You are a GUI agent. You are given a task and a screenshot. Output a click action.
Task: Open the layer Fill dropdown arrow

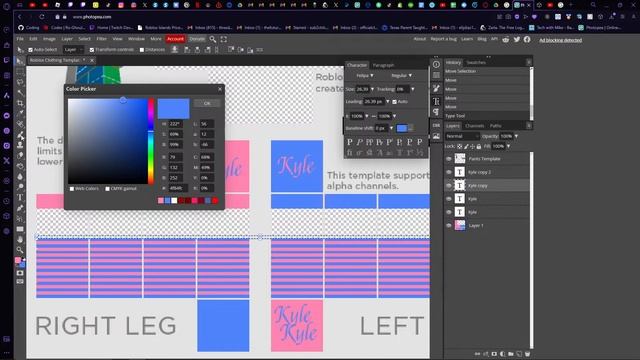tap(508, 146)
